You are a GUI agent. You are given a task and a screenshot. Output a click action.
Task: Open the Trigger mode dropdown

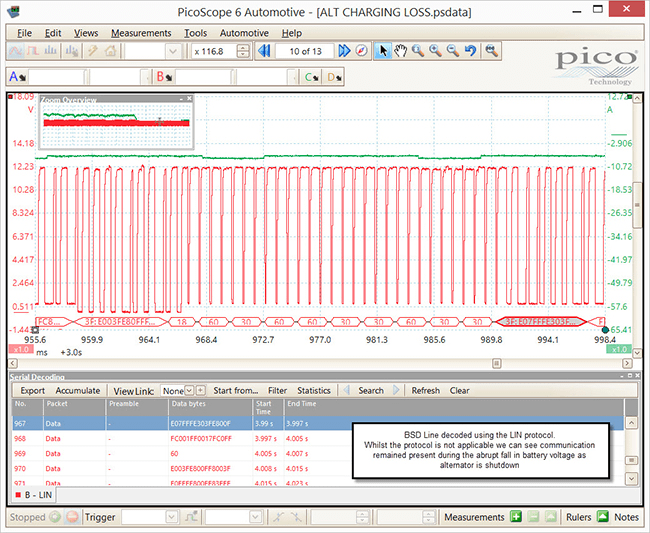(171, 517)
